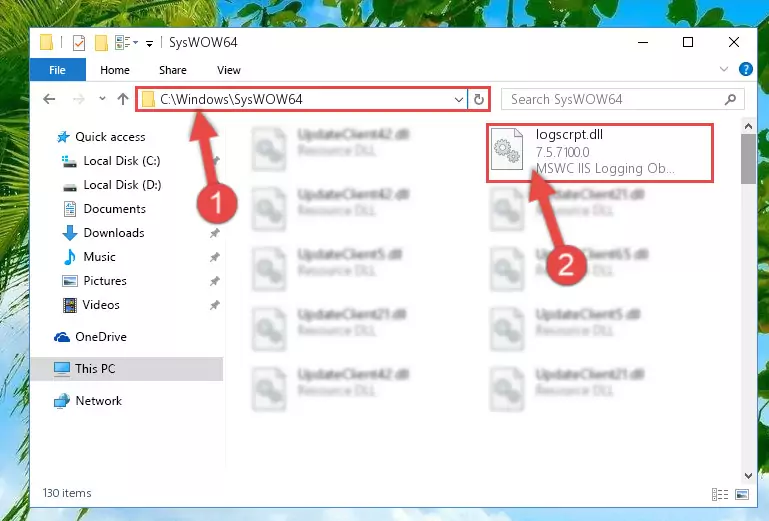Click the scrollbar up arrow
Viewport: 769px width, 521px height.
(x=748, y=126)
